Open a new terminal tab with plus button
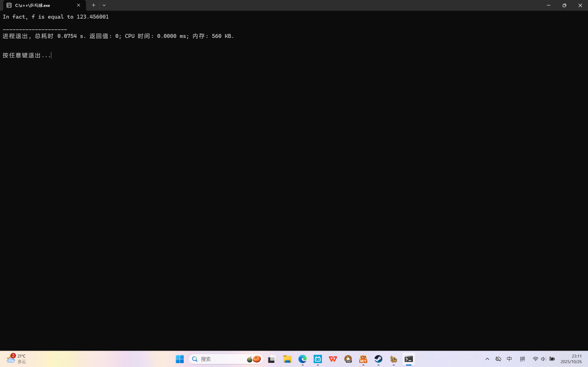The width and height of the screenshot is (588, 367). point(94,5)
